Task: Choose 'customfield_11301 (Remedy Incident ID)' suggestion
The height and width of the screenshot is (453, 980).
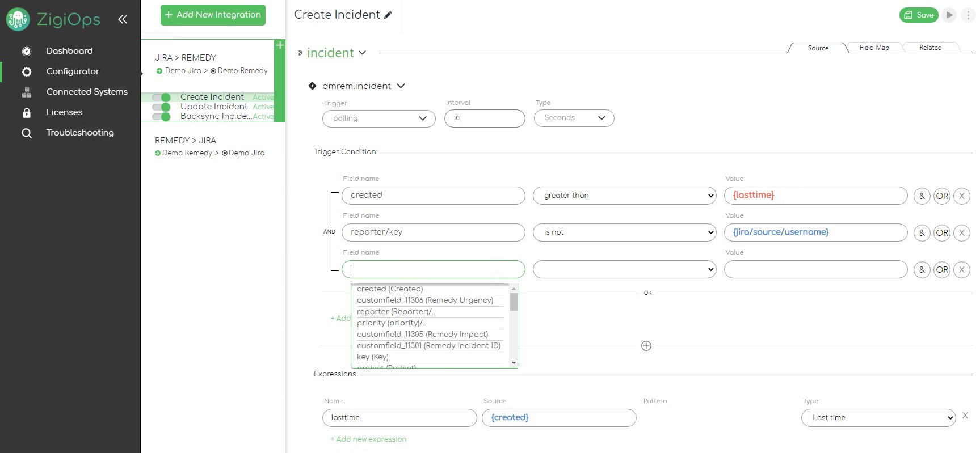Action: click(x=430, y=346)
